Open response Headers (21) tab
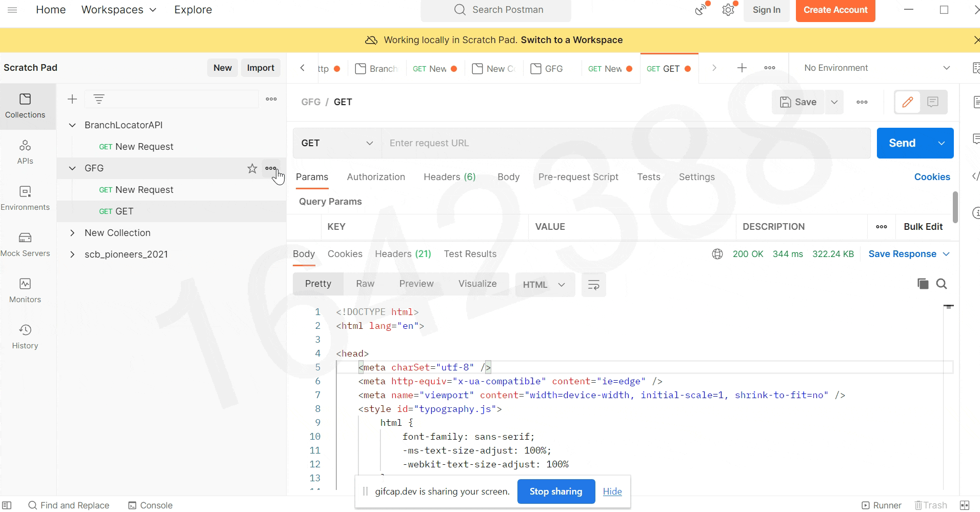This screenshot has width=980, height=512. (x=403, y=254)
